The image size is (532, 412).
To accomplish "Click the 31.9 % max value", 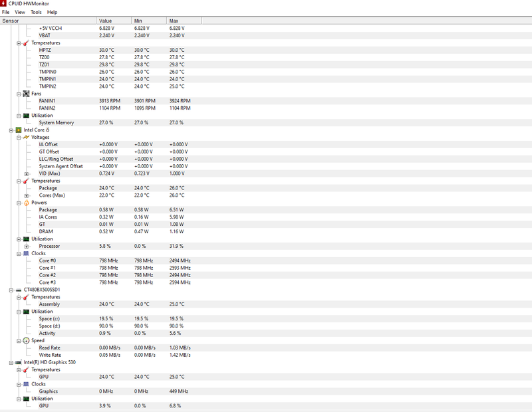I will (176, 246).
